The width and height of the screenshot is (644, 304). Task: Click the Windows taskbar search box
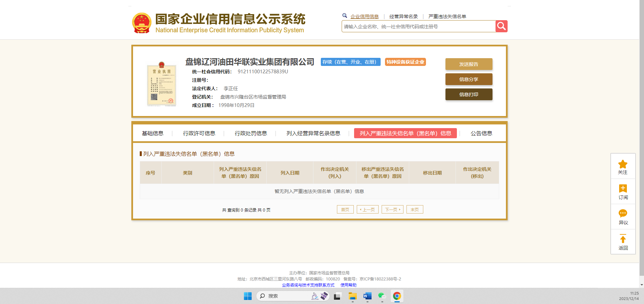292,296
